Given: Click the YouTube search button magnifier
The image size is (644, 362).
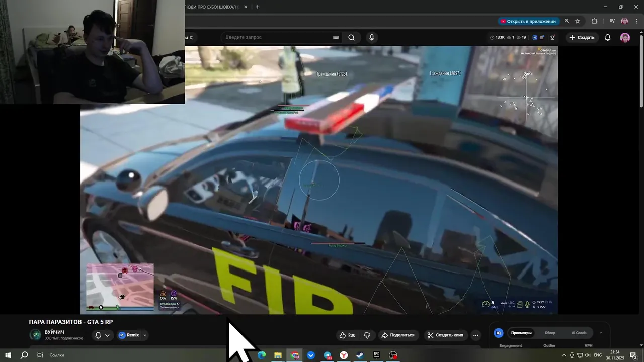Looking at the screenshot, I should pos(351,37).
